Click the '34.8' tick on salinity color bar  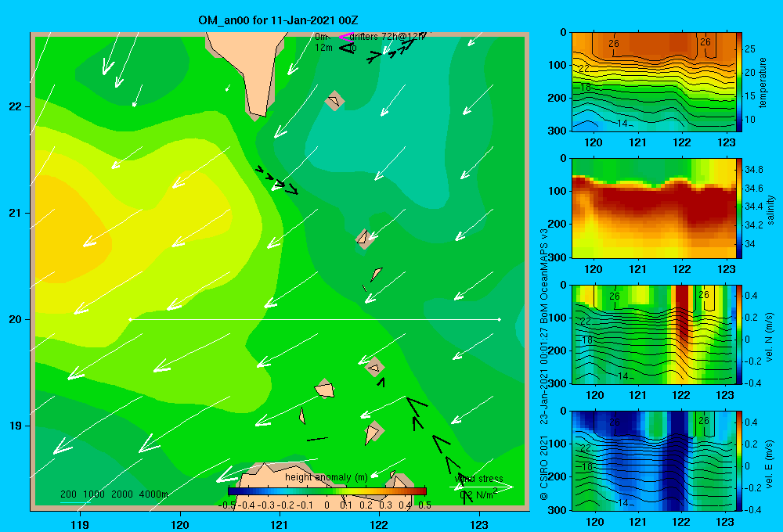[x=753, y=170]
